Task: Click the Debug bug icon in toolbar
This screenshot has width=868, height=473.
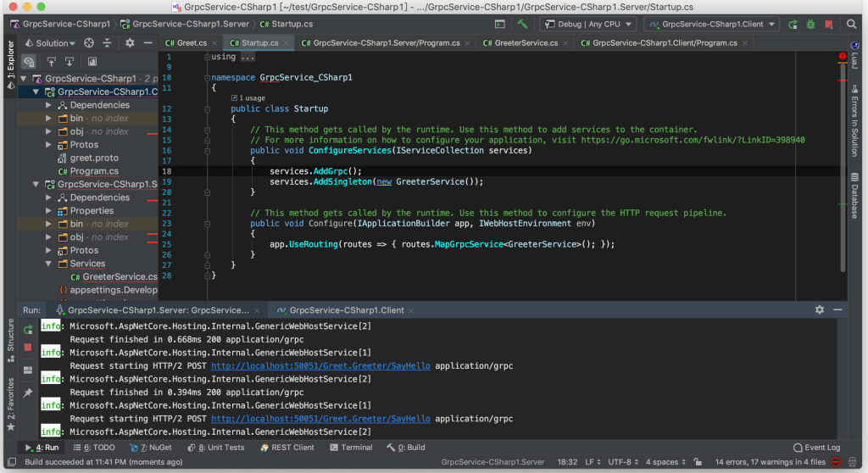Action: (x=810, y=24)
